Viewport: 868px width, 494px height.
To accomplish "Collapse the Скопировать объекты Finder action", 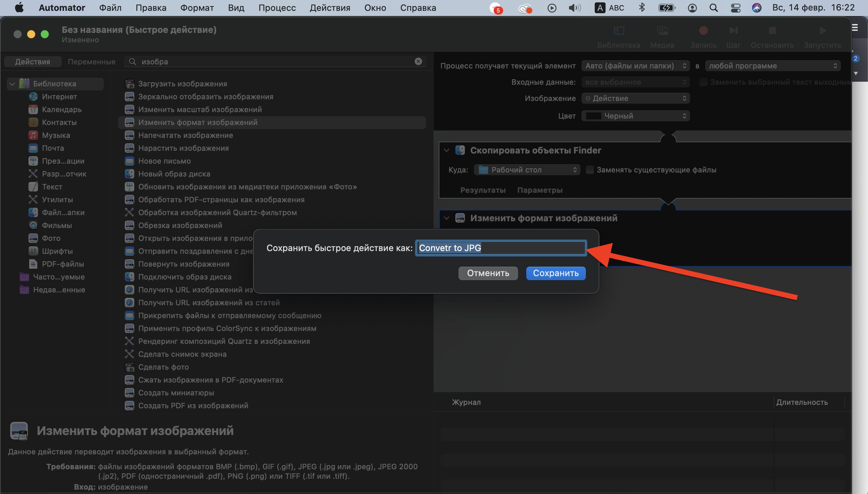I will point(447,150).
